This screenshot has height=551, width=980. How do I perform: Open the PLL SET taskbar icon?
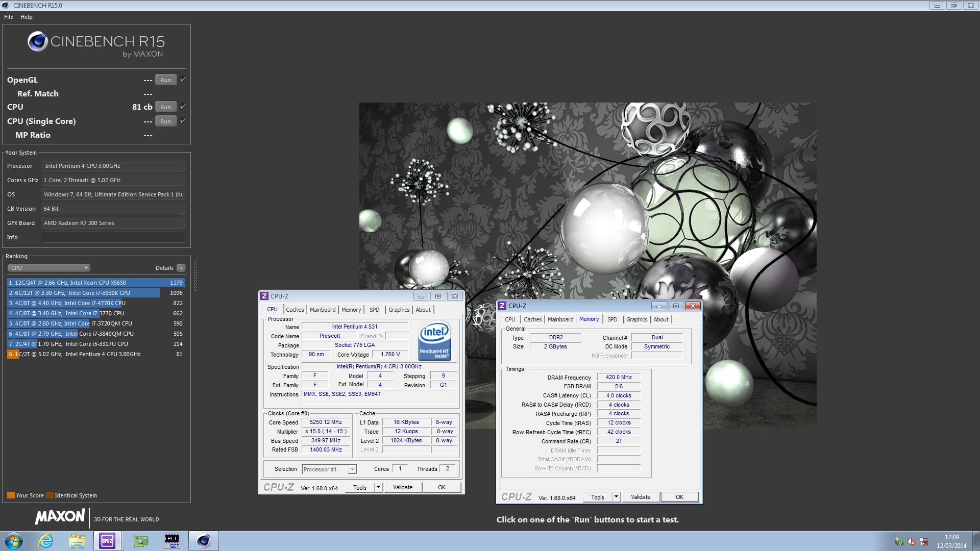pyautogui.click(x=172, y=541)
